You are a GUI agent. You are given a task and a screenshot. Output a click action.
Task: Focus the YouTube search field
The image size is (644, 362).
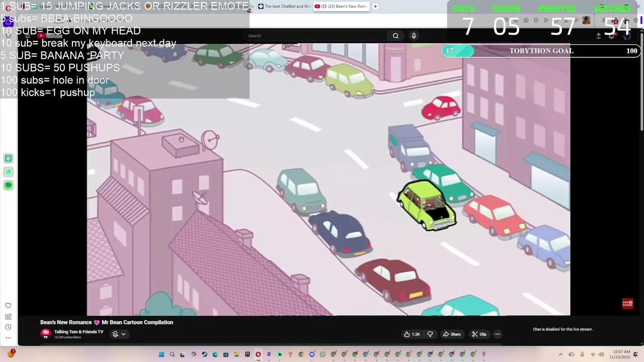tap(315, 36)
